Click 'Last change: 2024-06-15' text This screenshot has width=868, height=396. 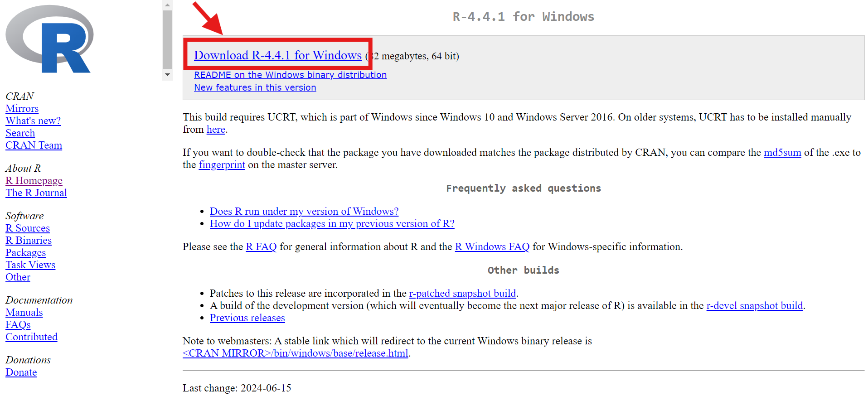(x=237, y=388)
